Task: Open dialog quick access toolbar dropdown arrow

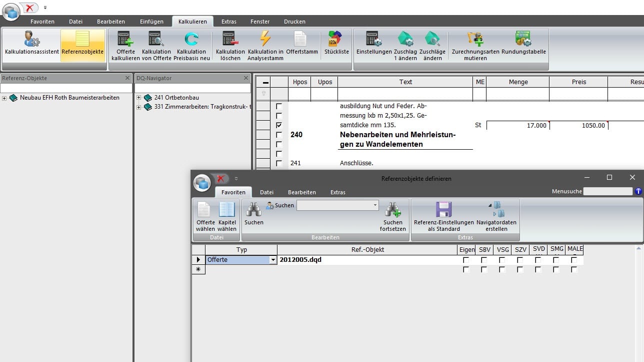Action: (236, 178)
